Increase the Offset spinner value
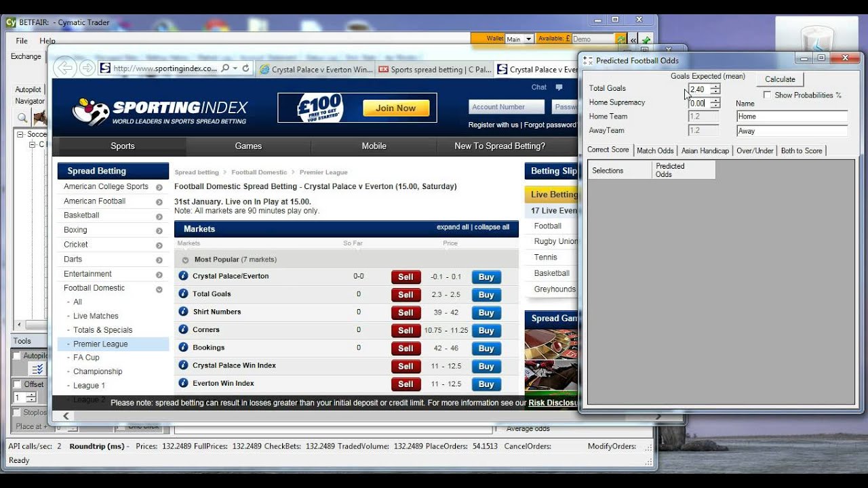This screenshot has width=868, height=488. click(x=32, y=394)
